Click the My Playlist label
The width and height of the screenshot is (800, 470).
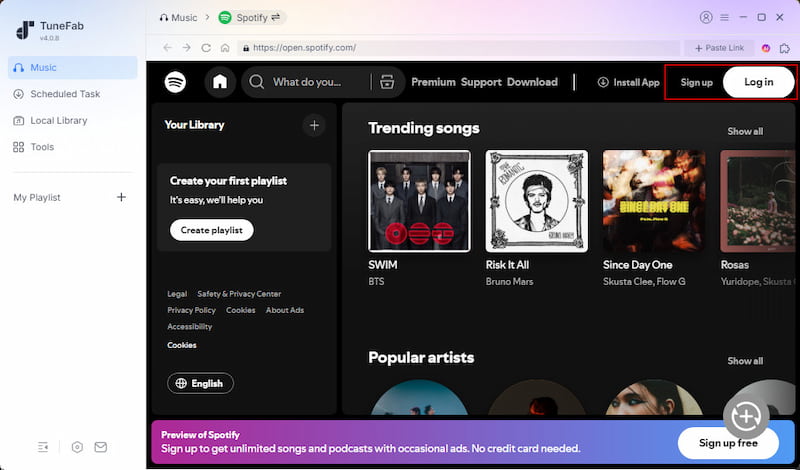pos(37,197)
